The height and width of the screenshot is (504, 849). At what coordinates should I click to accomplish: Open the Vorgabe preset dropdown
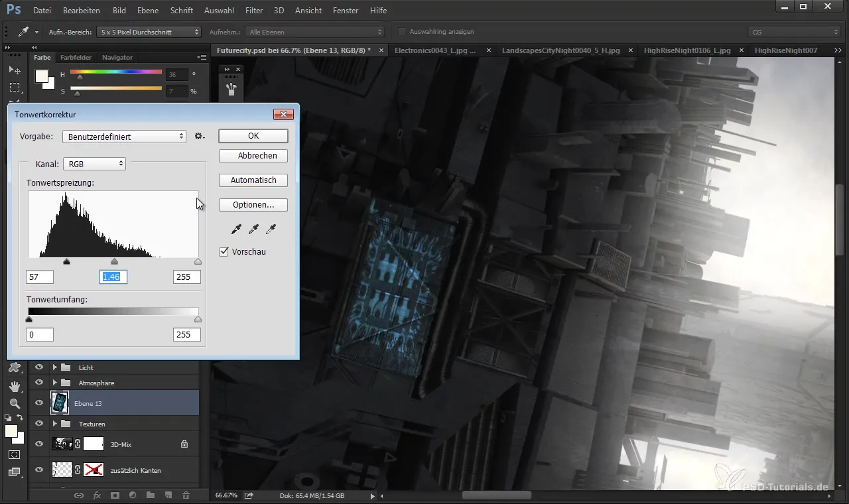coord(124,137)
